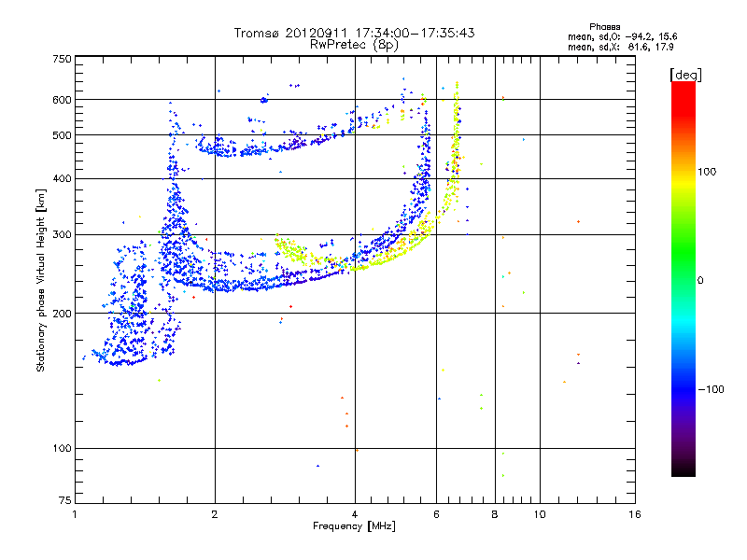This screenshot has width=747, height=560.
Task: Click the '[deg]' colorbar label
Action: (x=685, y=75)
